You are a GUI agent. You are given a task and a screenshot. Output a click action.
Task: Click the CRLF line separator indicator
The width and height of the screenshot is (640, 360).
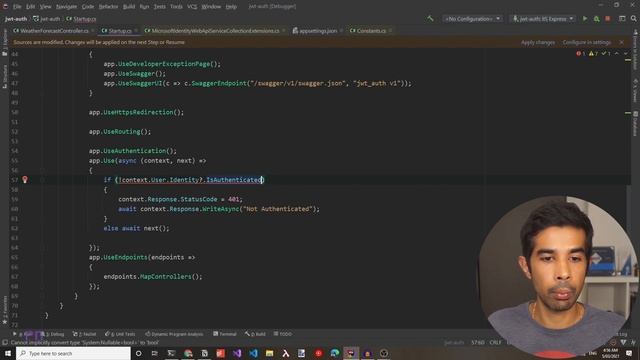pos(495,342)
